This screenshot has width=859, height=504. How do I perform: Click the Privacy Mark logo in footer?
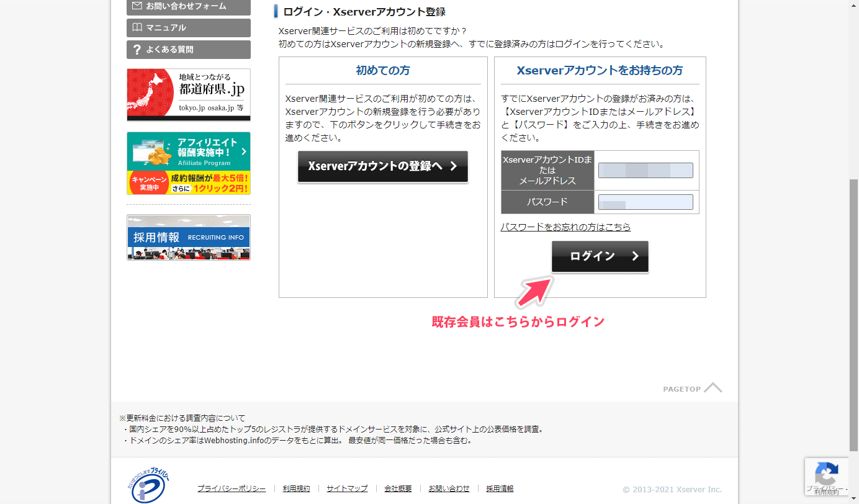click(150, 486)
